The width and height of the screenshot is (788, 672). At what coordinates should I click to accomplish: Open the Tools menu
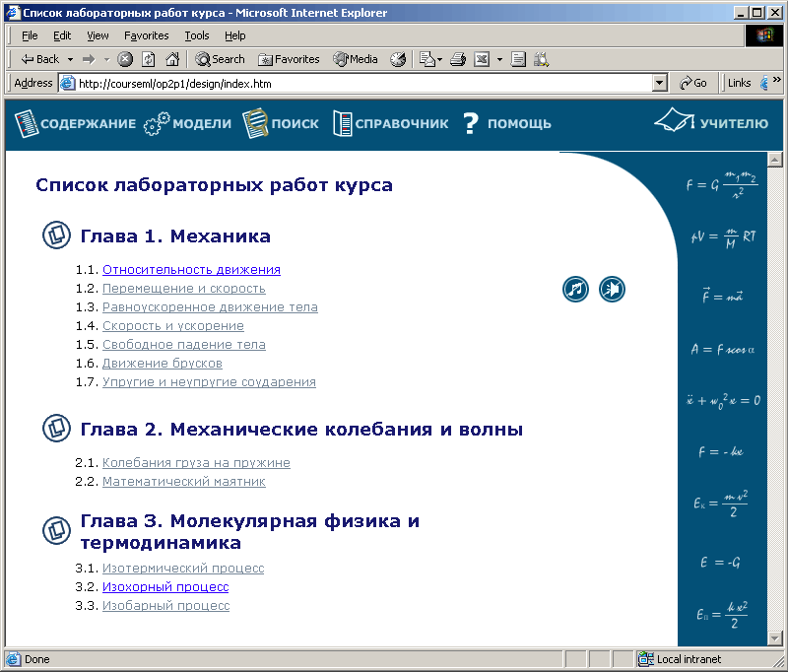click(197, 35)
